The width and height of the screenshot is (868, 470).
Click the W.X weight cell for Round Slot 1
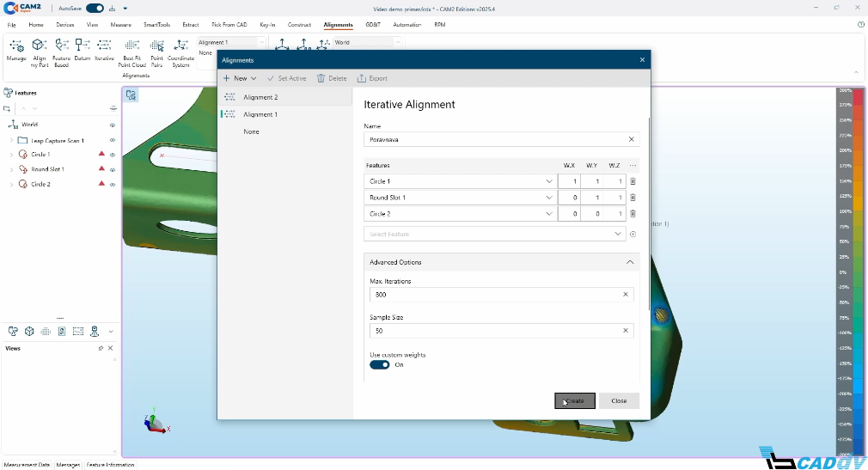click(x=569, y=198)
